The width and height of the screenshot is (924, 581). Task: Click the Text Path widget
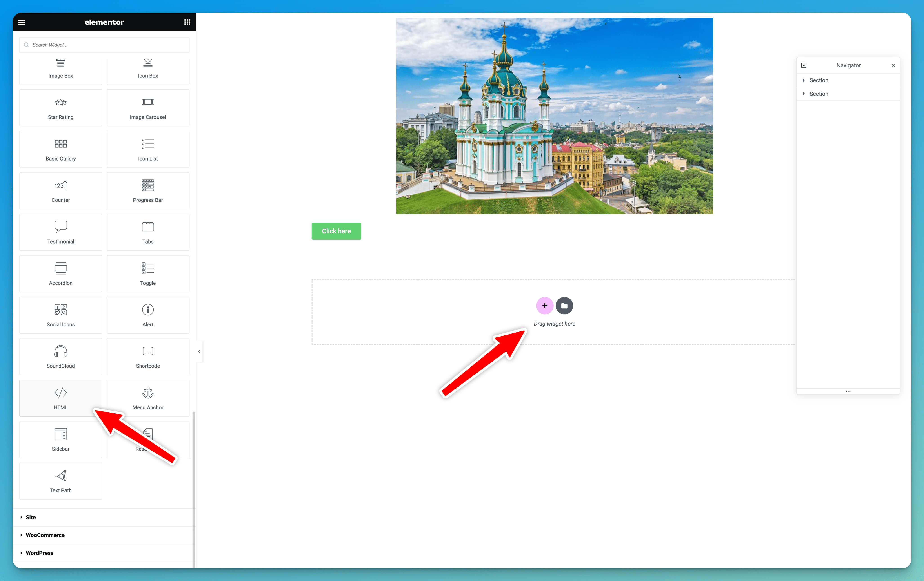point(61,481)
